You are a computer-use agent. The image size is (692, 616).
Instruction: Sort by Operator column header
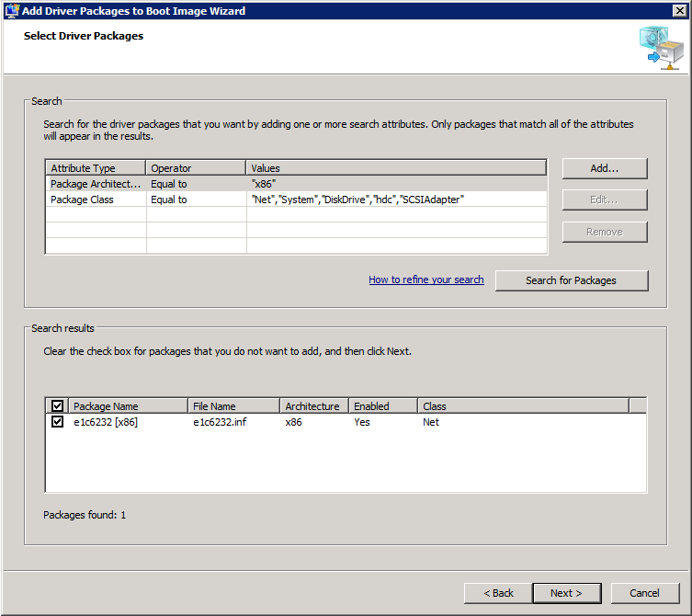196,168
